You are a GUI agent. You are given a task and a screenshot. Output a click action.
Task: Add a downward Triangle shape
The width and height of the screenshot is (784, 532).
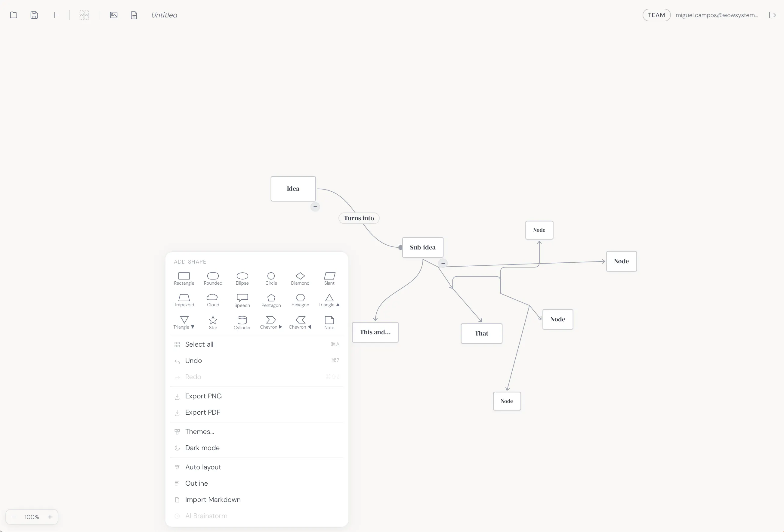coord(184,323)
